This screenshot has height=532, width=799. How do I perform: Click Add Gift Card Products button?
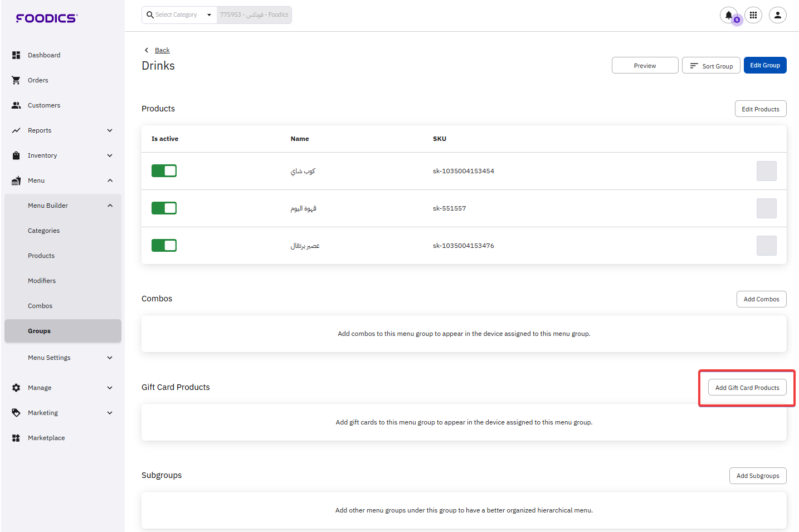pyautogui.click(x=747, y=388)
